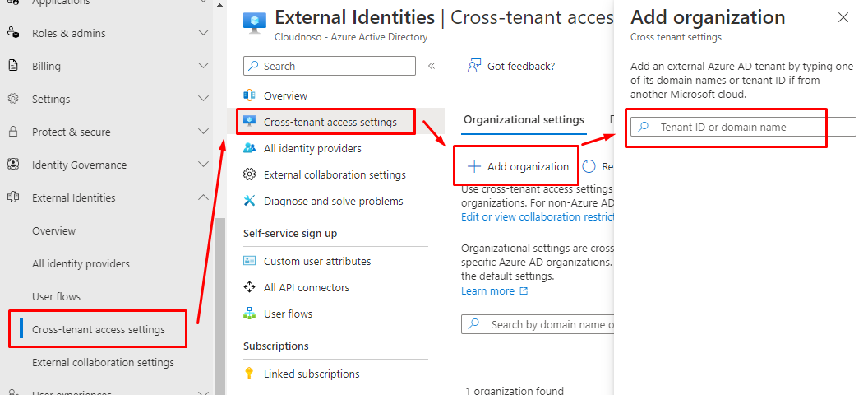Screen dimensions: 868x395
Task: Click the Tenant ID or domain name field
Action: [743, 127]
